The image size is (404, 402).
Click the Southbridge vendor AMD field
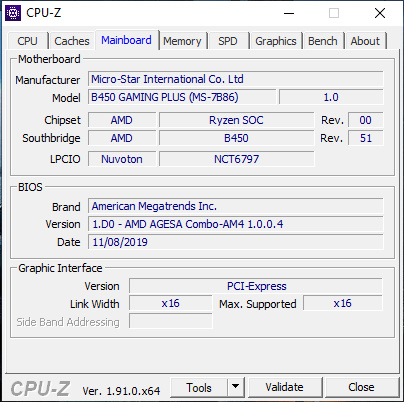coord(122,138)
